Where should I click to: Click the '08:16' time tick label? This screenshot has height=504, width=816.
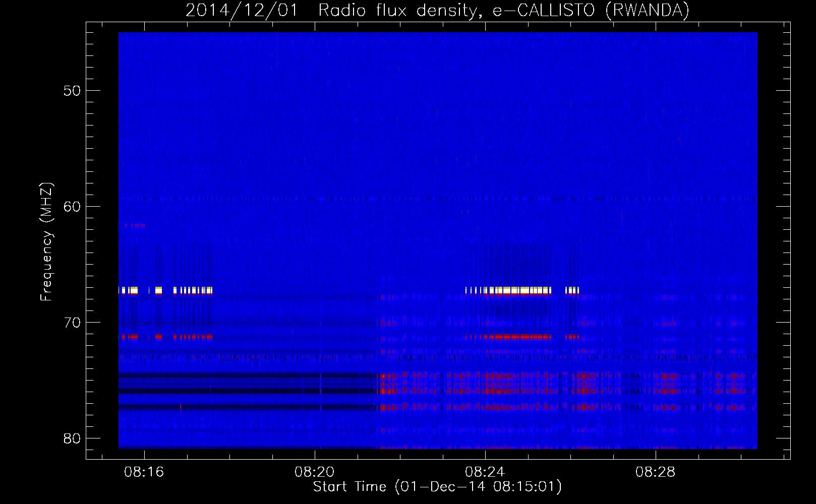(x=144, y=472)
